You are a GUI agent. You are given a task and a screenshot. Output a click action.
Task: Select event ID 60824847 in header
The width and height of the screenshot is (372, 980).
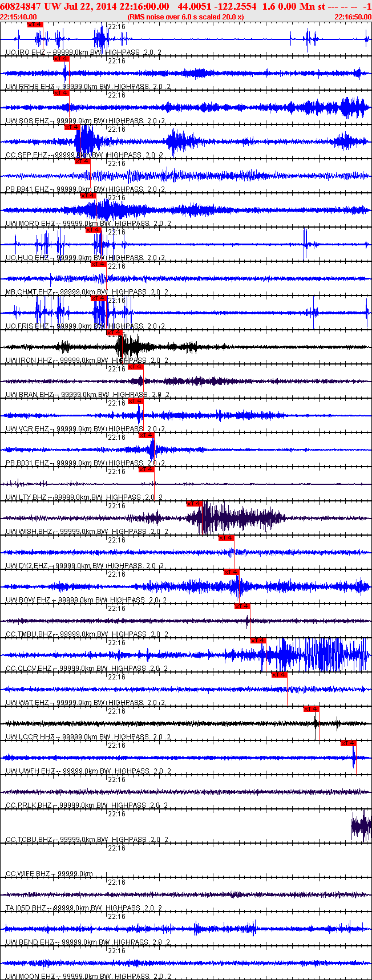click(x=20, y=6)
